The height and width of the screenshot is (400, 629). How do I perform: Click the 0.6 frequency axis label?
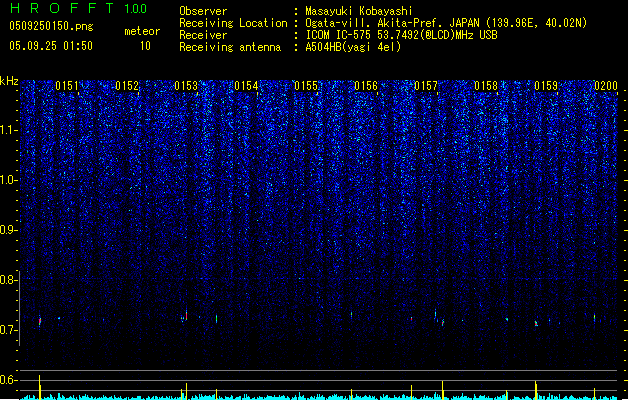[x=9, y=380]
